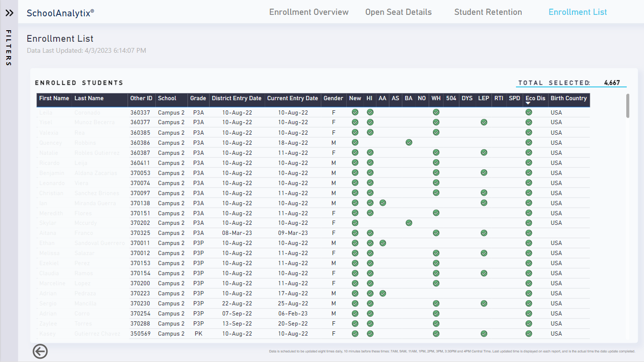This screenshot has height=362, width=644.
Task: Click the District Entry Date header
Action: point(236,98)
